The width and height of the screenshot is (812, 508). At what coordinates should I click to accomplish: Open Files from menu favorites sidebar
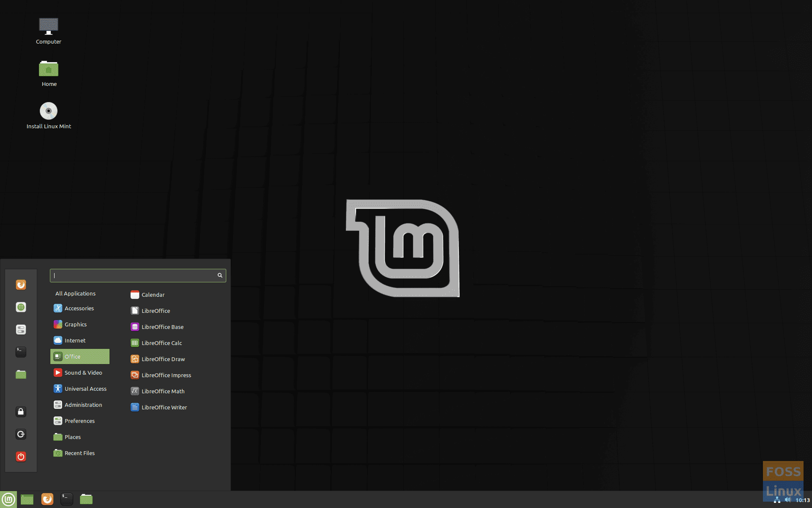click(21, 374)
